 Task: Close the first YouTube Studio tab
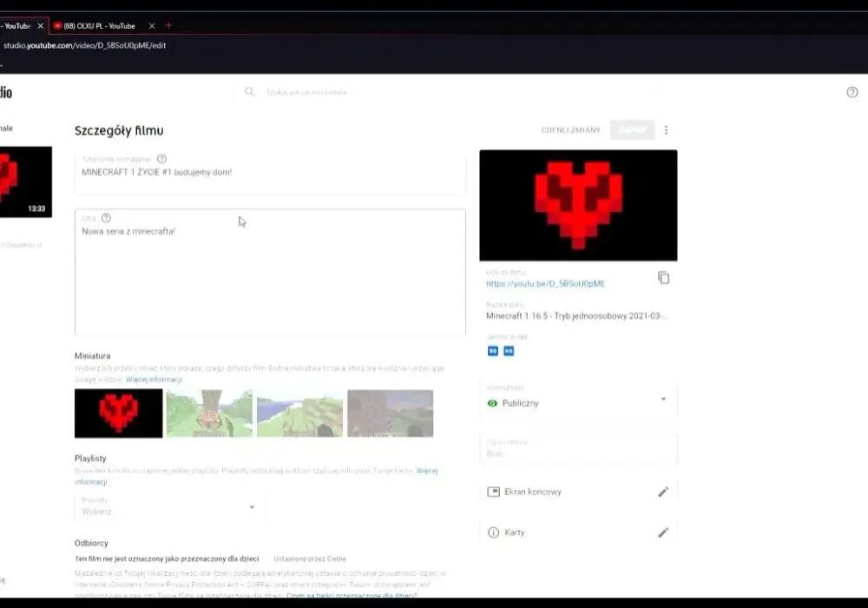tap(41, 26)
